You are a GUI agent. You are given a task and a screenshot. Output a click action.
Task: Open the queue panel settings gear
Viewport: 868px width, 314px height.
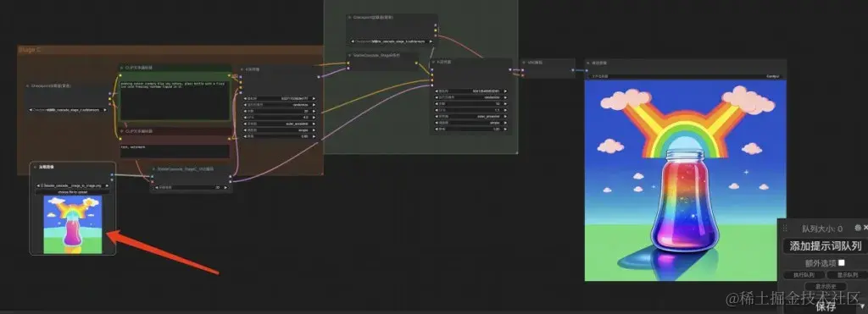click(858, 228)
